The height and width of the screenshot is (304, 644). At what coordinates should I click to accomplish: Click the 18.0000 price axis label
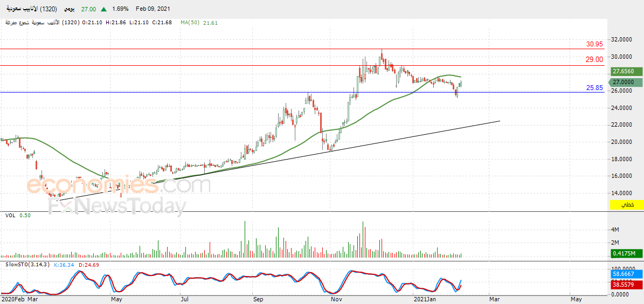[622, 158]
